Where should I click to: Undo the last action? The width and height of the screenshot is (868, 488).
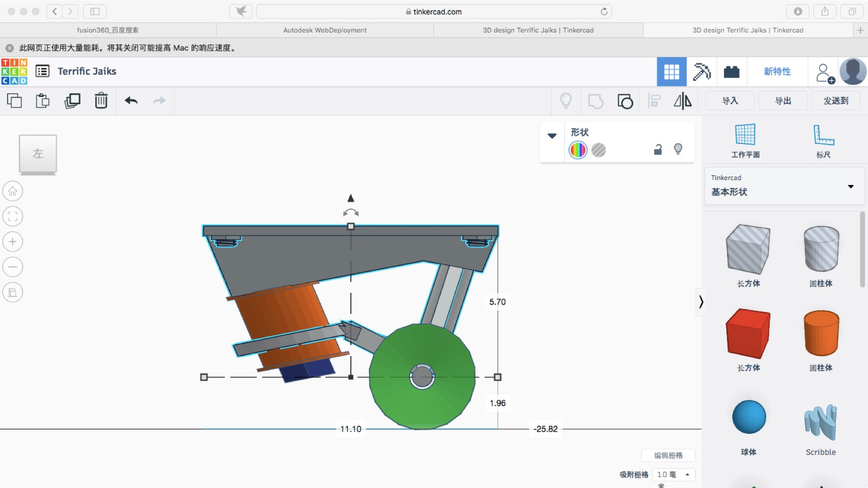tap(131, 101)
